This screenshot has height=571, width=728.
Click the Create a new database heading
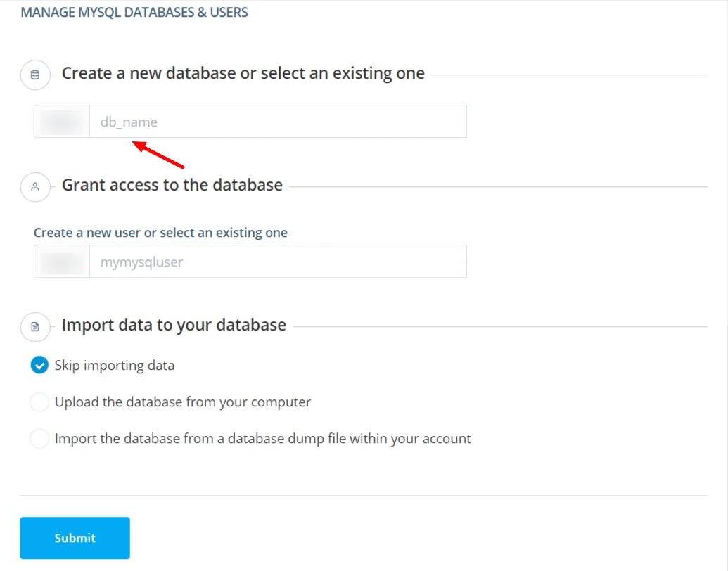click(243, 73)
